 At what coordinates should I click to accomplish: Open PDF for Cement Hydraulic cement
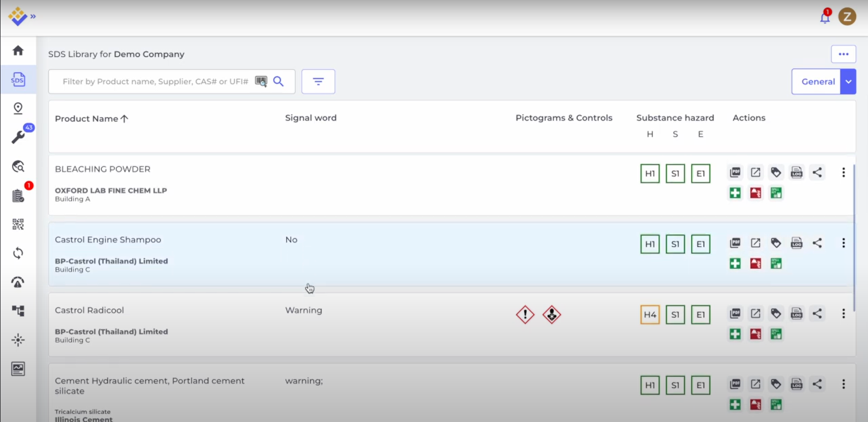(735, 384)
